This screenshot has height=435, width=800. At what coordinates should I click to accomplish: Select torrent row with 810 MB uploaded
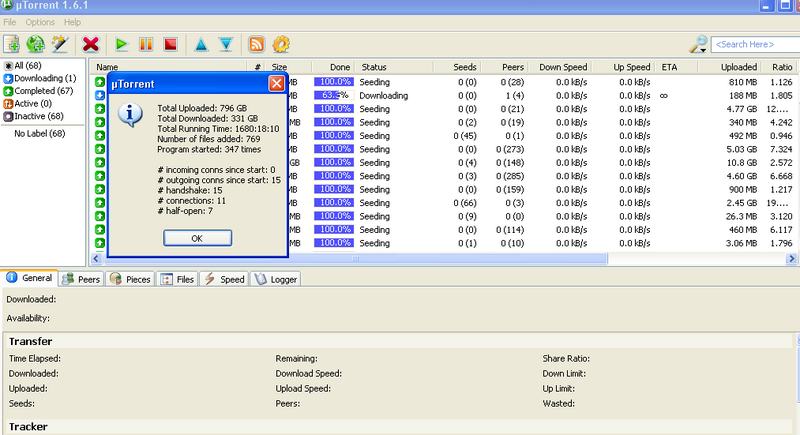click(444, 82)
